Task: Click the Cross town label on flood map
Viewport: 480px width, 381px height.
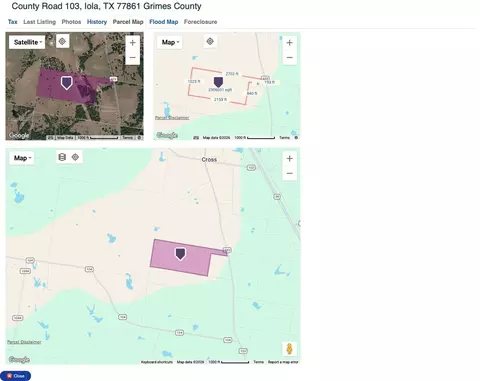Action: pos(209,160)
